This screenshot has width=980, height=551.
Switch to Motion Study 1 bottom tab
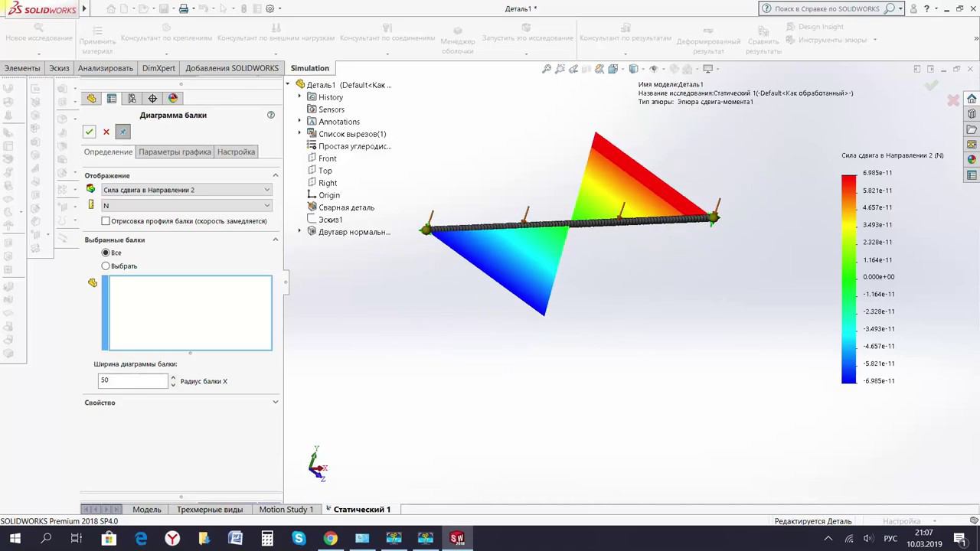click(x=286, y=510)
